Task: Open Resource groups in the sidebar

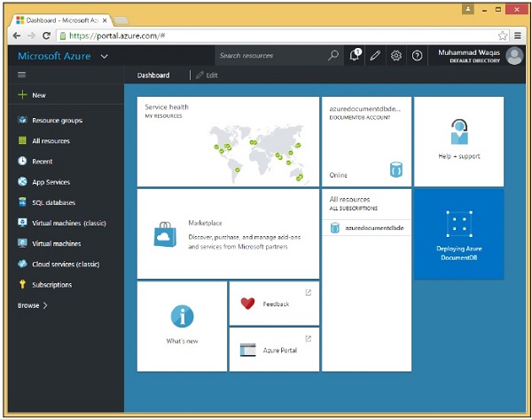Action: click(x=57, y=121)
